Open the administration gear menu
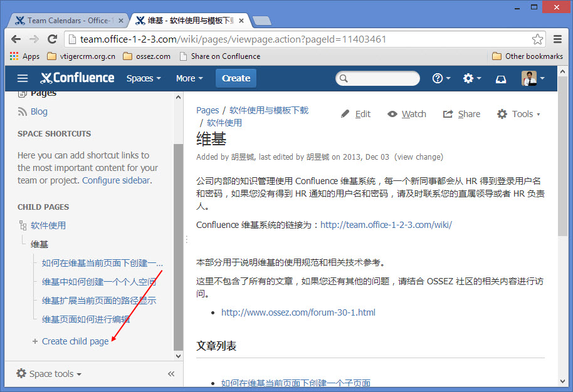This screenshot has width=573, height=392. [x=472, y=78]
